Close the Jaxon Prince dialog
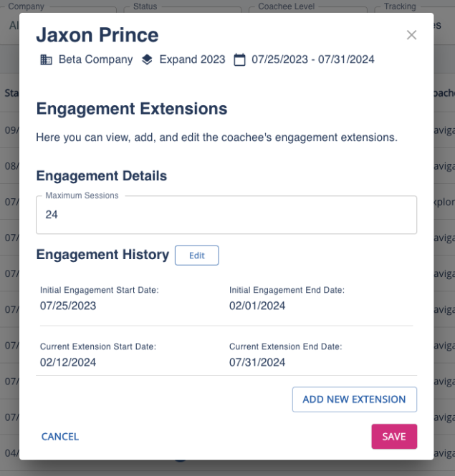Viewport: 455px width, 476px height. point(411,35)
